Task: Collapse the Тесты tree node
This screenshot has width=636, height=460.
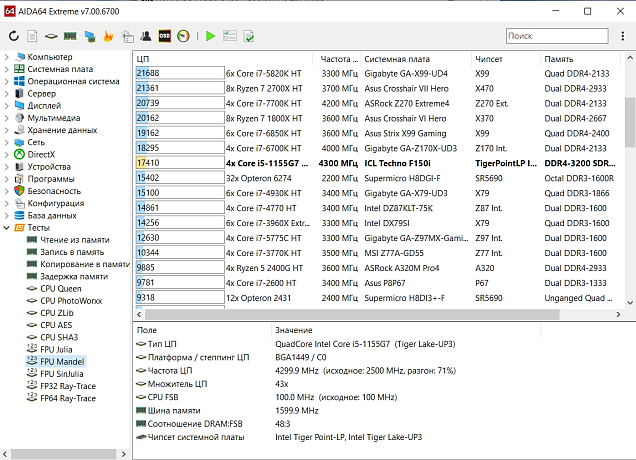Action: click(x=7, y=227)
